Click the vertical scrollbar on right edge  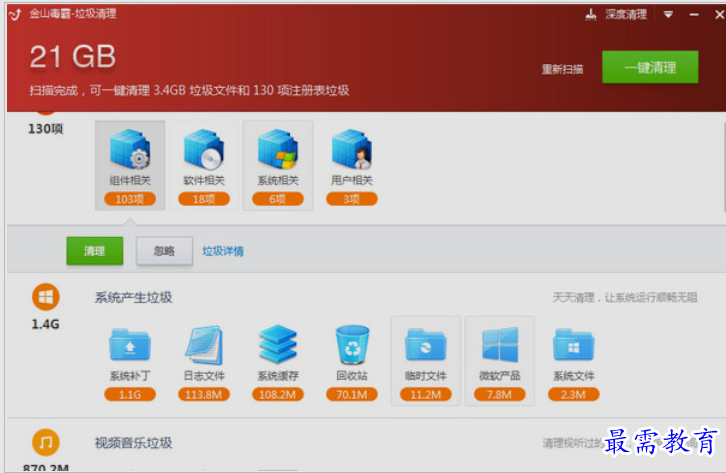point(724,167)
